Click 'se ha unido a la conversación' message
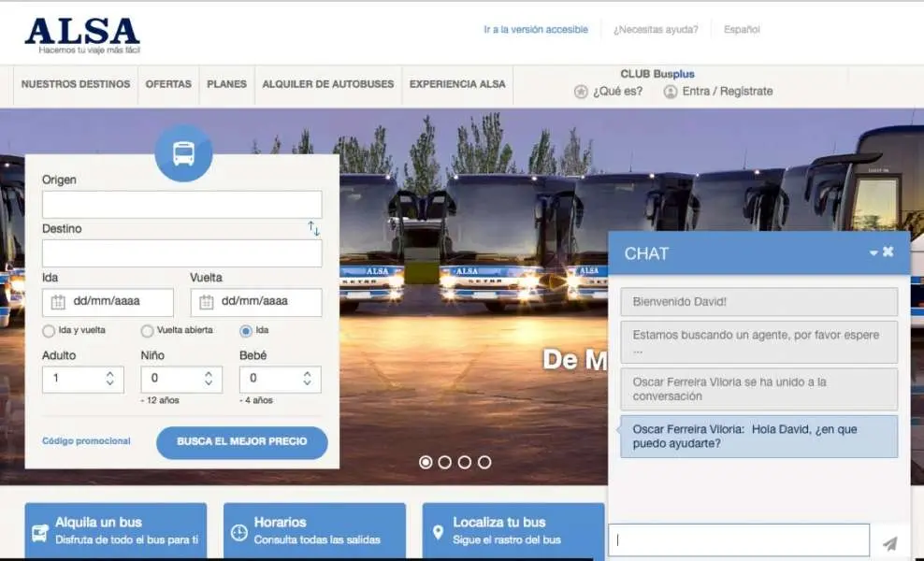 click(759, 390)
